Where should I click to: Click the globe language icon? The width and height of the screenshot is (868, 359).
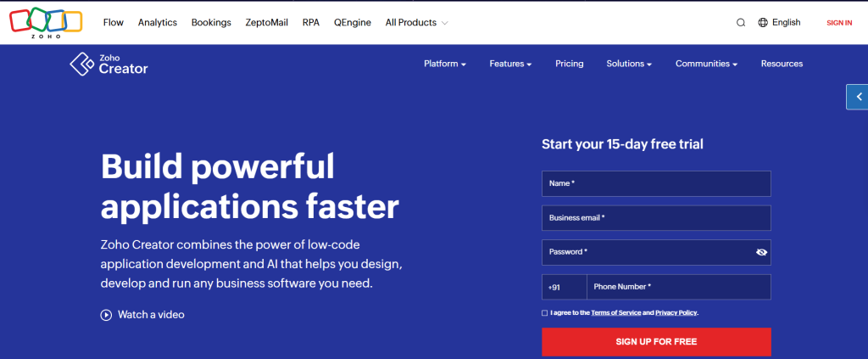pos(763,23)
